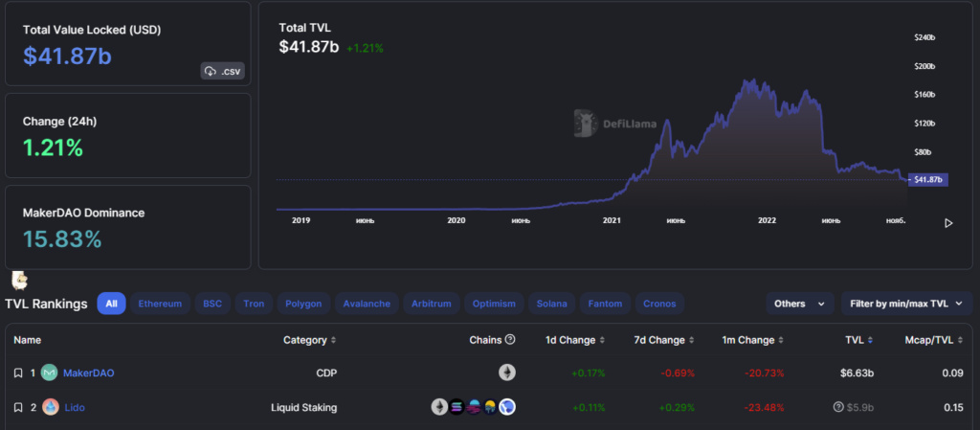The height and width of the screenshot is (430, 980).
Task: Filter rankings by Polygon
Action: (303, 304)
